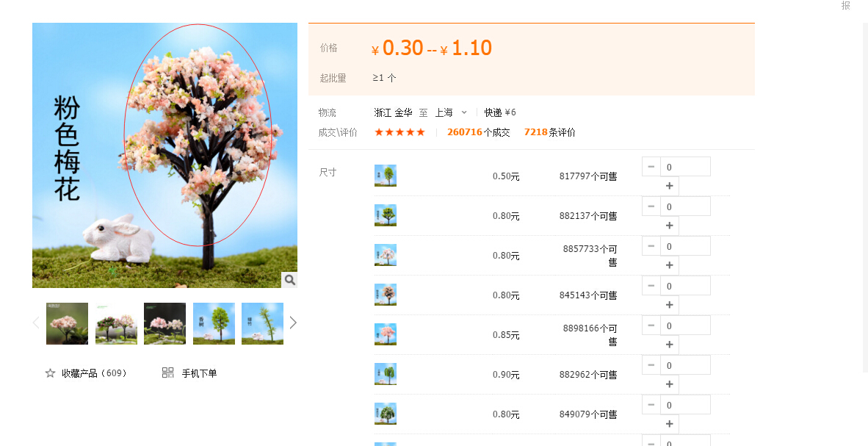Open the 260716个成交 transactions link
The width and height of the screenshot is (868, 446).
pyautogui.click(x=478, y=132)
